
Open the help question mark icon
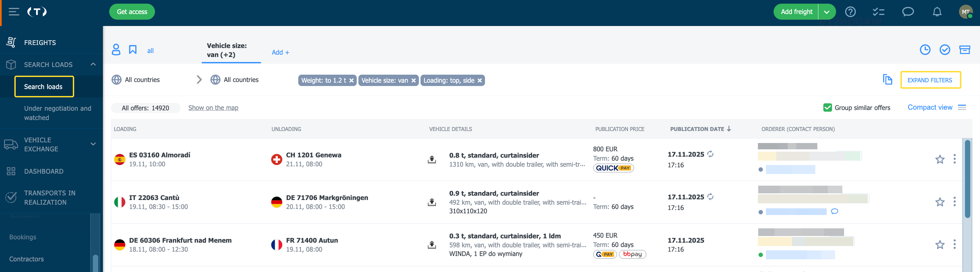point(850,12)
